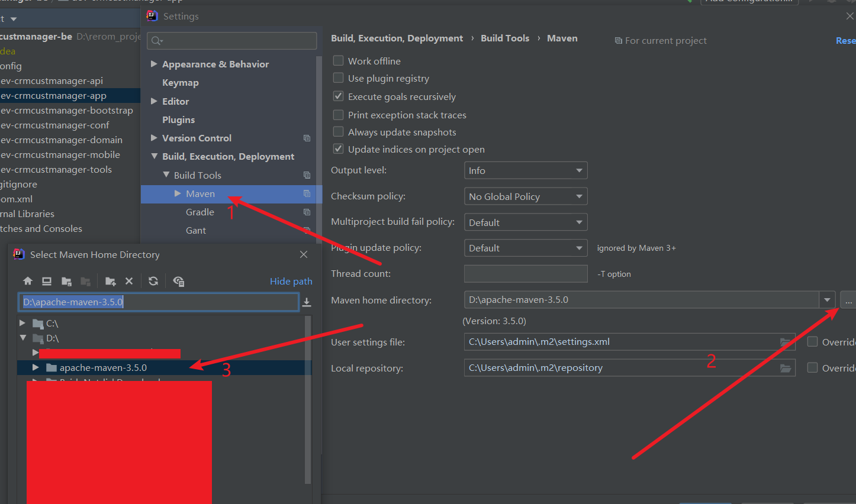Expand apache-maven-3.5.0 folder

tap(36, 367)
